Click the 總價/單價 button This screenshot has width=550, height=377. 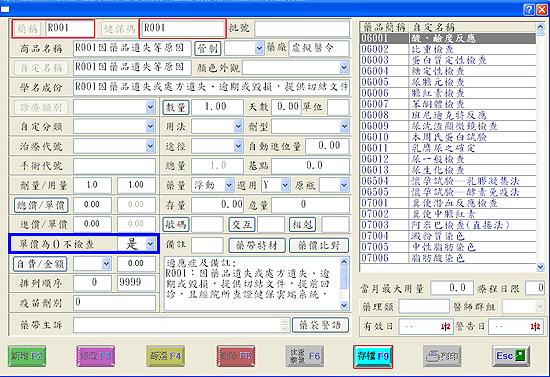pyautogui.click(x=41, y=205)
